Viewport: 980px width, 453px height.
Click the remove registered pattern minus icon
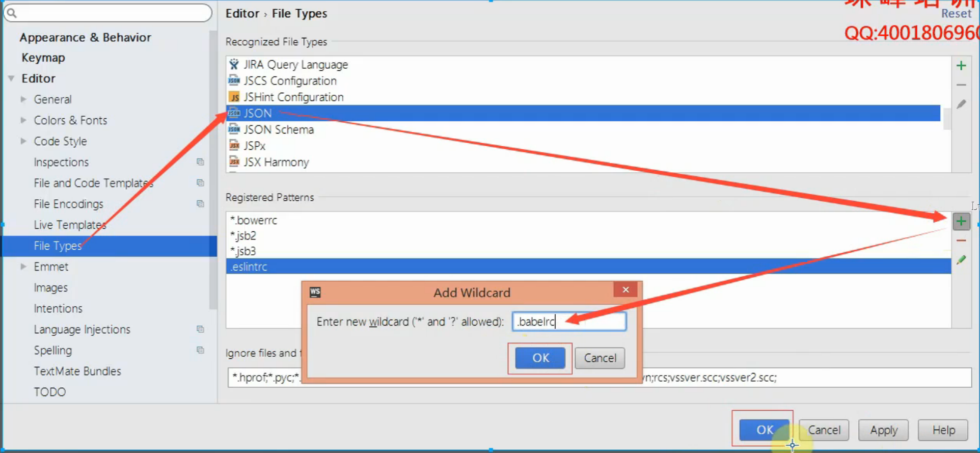click(x=961, y=241)
